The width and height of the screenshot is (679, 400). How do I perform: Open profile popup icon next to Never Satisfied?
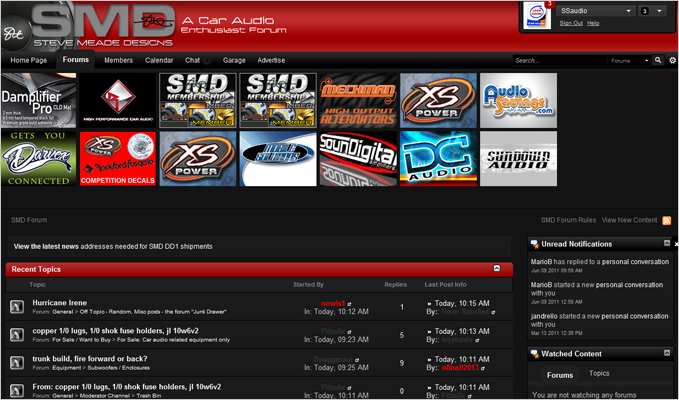pos(493,312)
